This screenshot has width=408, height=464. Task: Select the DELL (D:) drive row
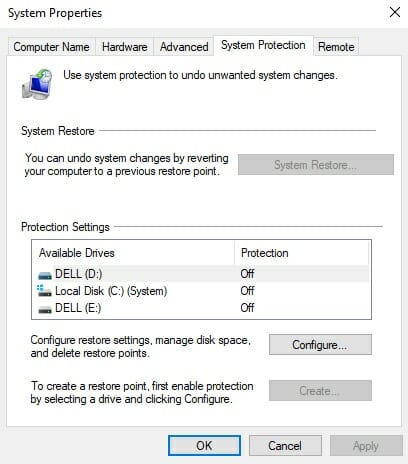click(201, 274)
